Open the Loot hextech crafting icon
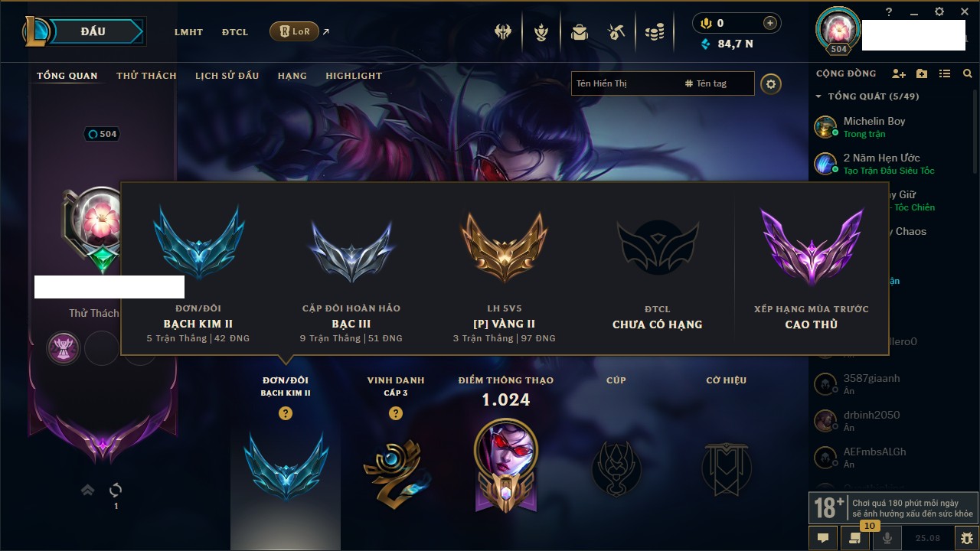Screen dimensions: 980x551 click(x=616, y=32)
